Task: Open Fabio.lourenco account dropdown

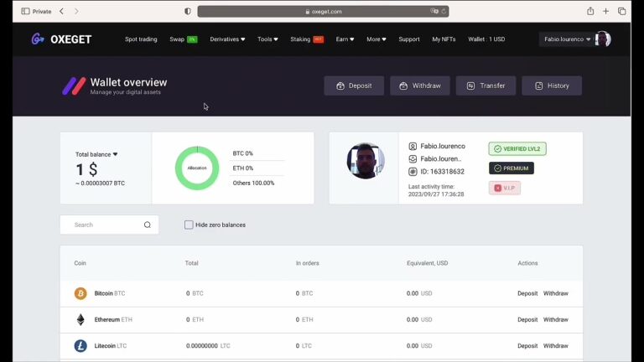Action: (x=567, y=39)
